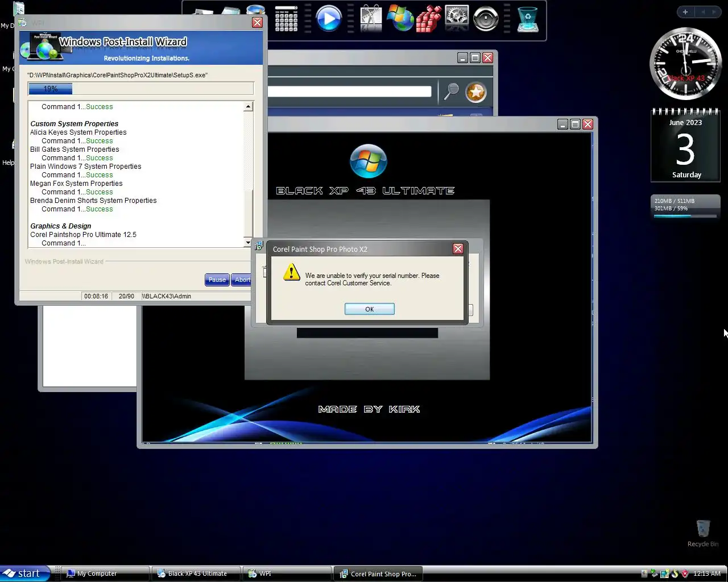Click 'Custom System Properties' section heading
The image size is (728, 582).
point(75,123)
